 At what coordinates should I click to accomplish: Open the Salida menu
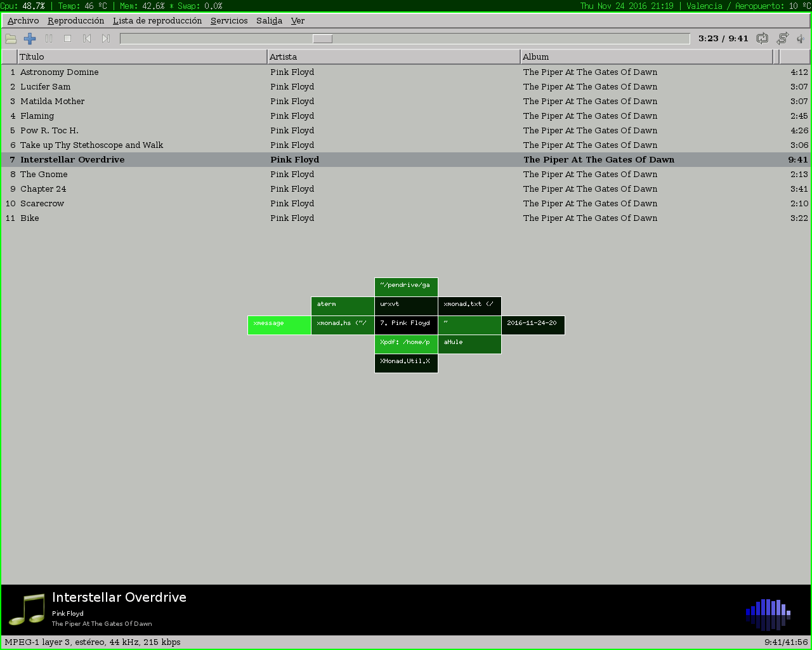(x=270, y=21)
